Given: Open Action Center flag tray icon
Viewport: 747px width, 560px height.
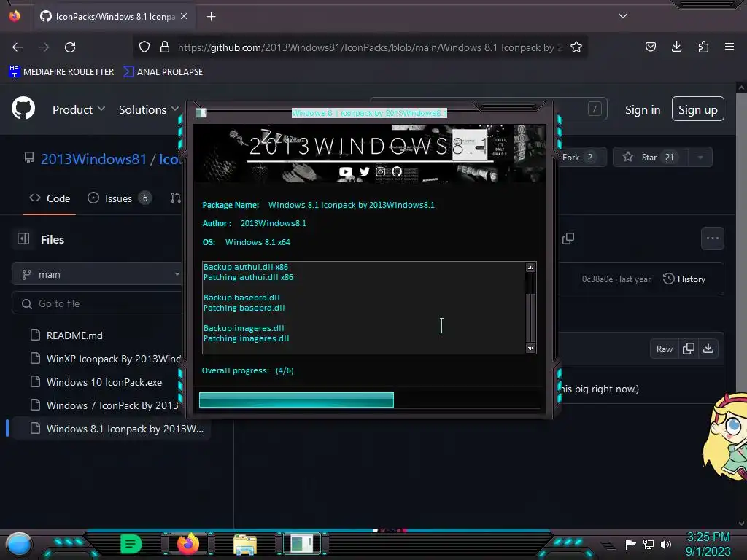Looking at the screenshot, I should click(630, 544).
